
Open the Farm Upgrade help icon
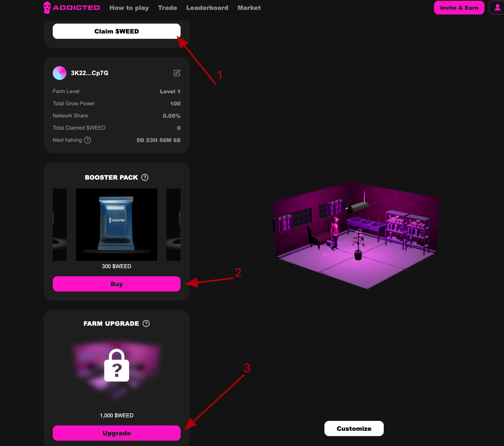(146, 323)
